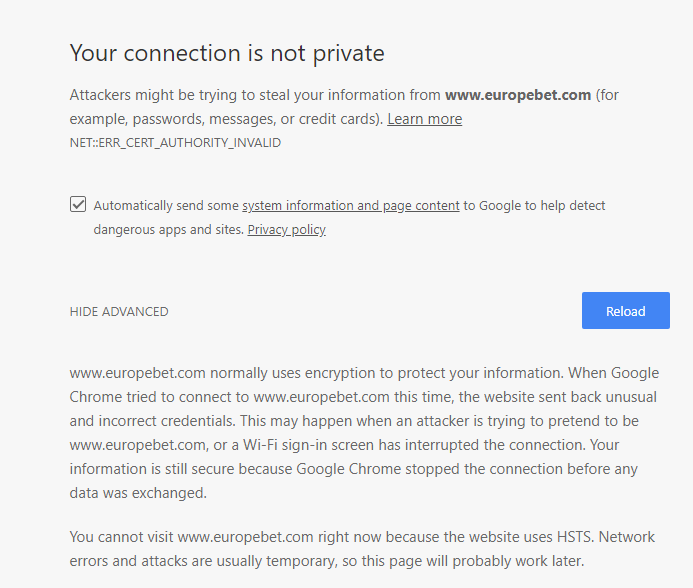
Task: Click the 'Your connection is not private' heading
Action: click(227, 53)
